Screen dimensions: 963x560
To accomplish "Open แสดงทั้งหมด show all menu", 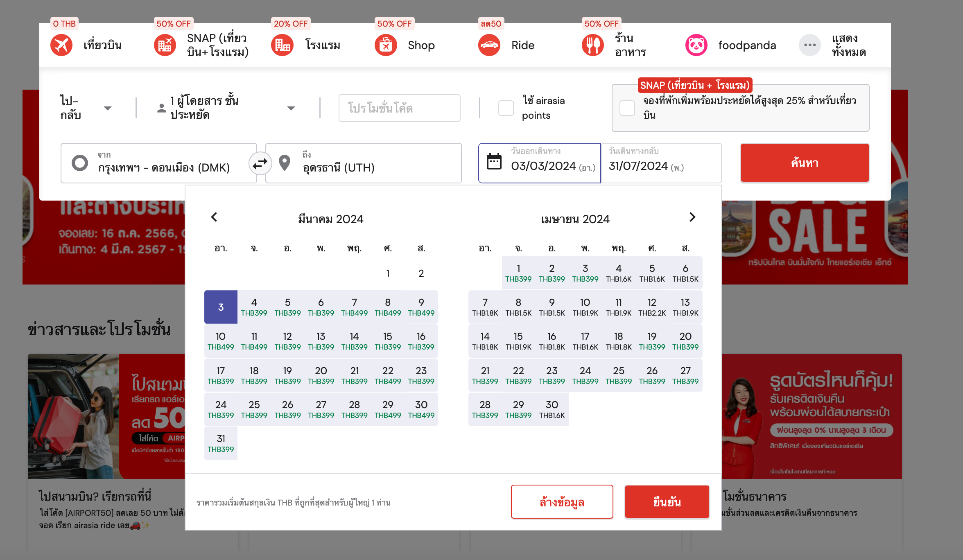I will click(x=809, y=45).
